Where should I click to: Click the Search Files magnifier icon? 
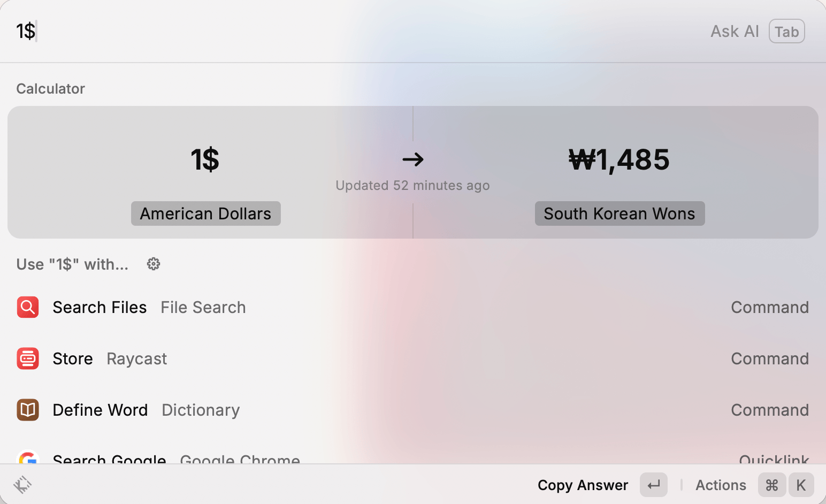point(28,307)
